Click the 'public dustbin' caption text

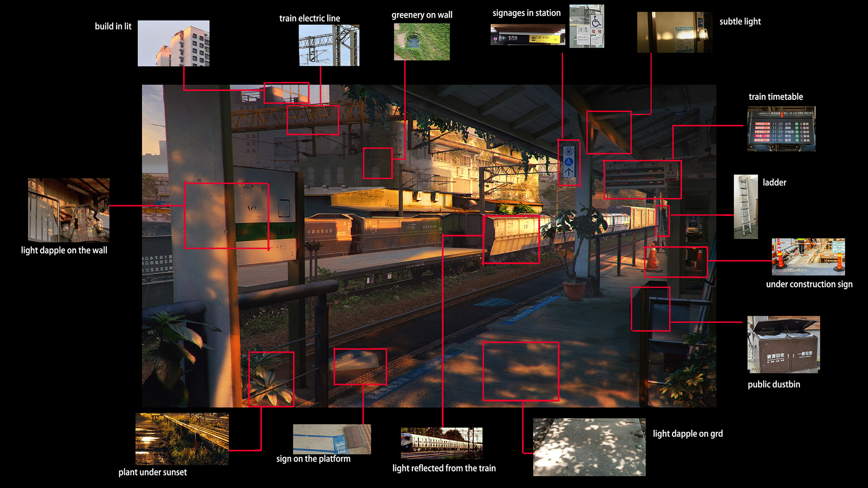tap(774, 385)
